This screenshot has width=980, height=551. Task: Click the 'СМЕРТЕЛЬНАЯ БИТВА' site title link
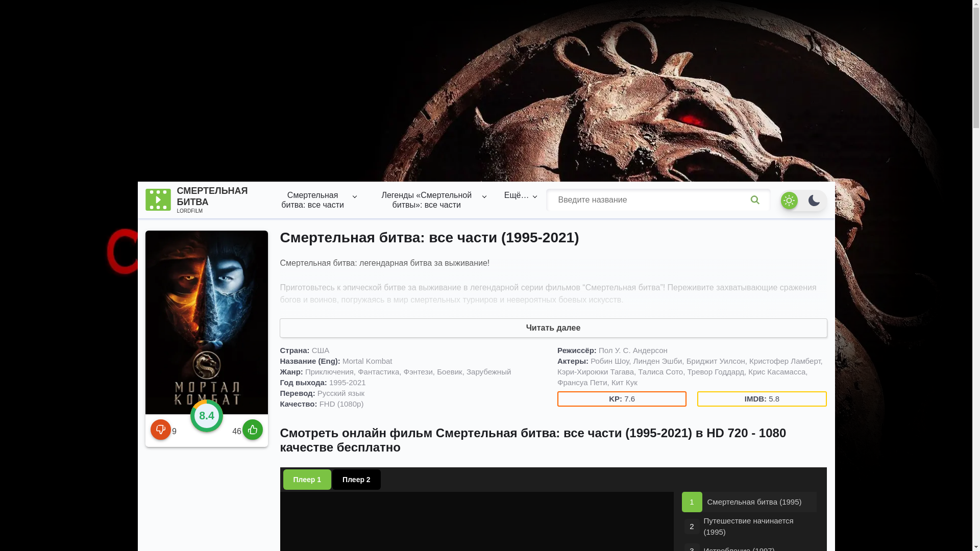212,196
